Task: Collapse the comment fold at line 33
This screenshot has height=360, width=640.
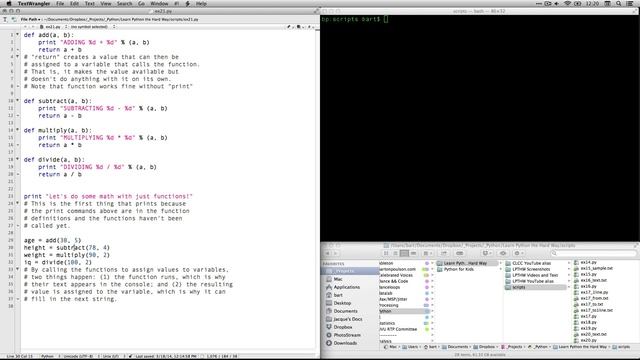Action: [18, 269]
